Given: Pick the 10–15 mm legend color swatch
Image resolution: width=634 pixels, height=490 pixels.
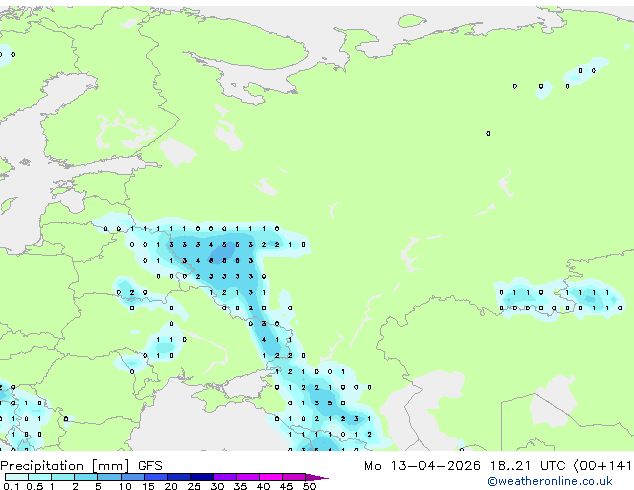Looking at the screenshot, I should pos(133,477).
